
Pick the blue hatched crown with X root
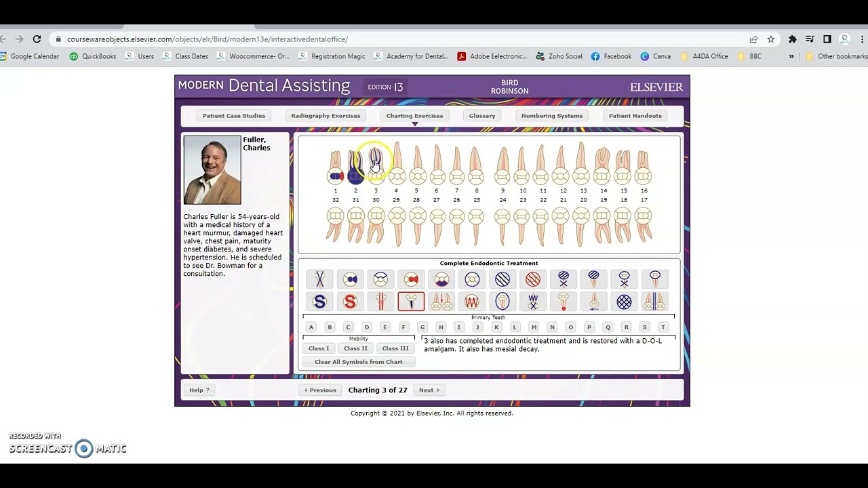564,279
